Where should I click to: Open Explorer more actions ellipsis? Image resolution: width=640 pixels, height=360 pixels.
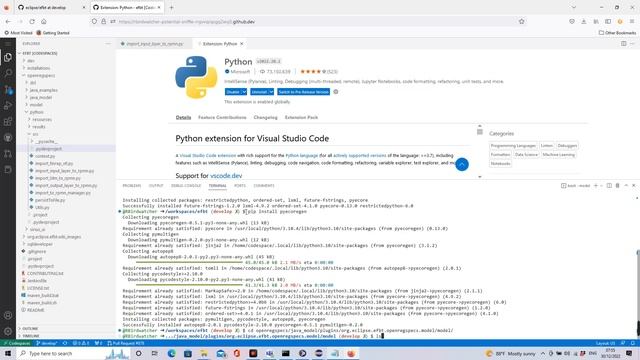(108, 44)
